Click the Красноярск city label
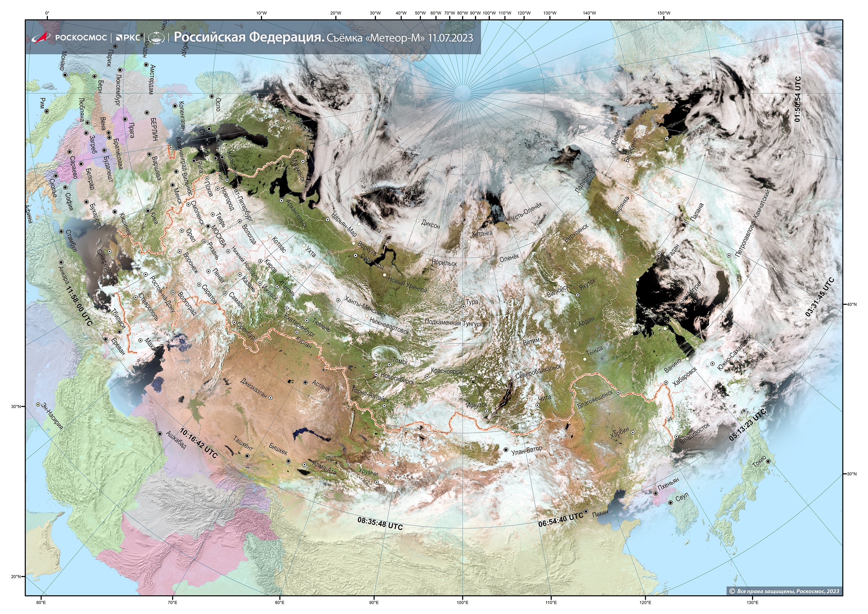The height and width of the screenshot is (614, 868). click(x=447, y=371)
